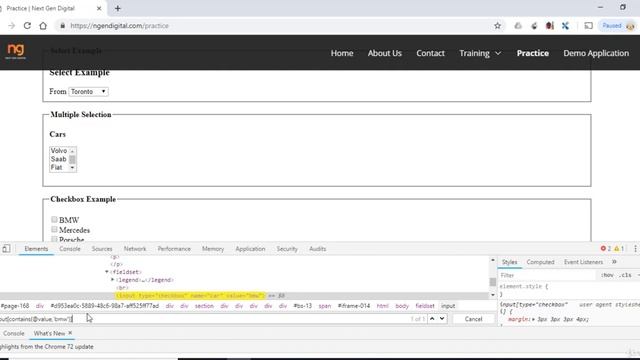Open the apple-shaped extension icon
Screen dimensions: 640x360
point(534,26)
